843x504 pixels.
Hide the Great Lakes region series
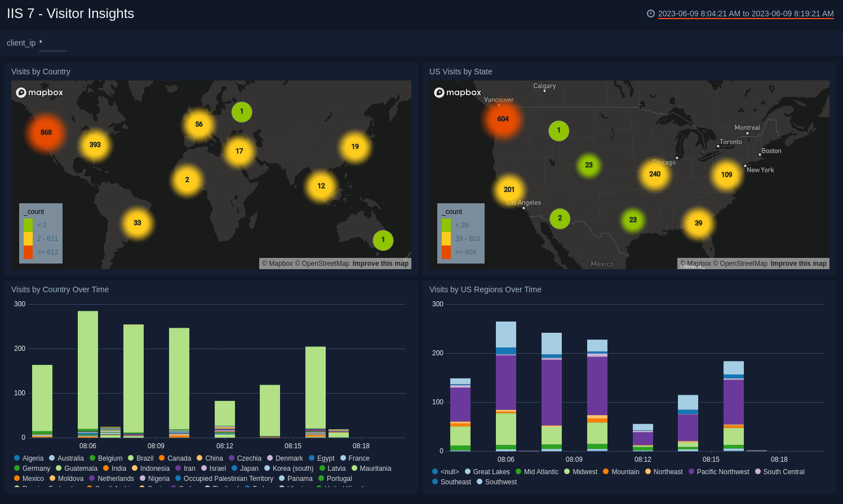[x=491, y=471]
